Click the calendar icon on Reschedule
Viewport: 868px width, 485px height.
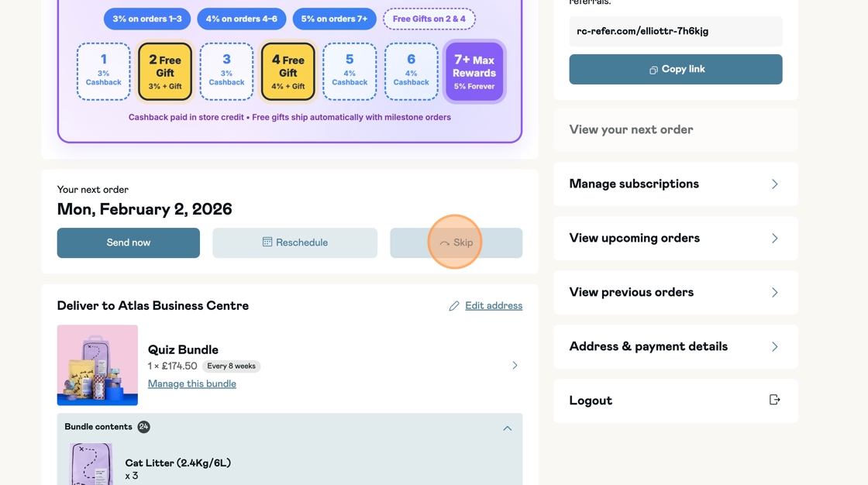tap(267, 242)
